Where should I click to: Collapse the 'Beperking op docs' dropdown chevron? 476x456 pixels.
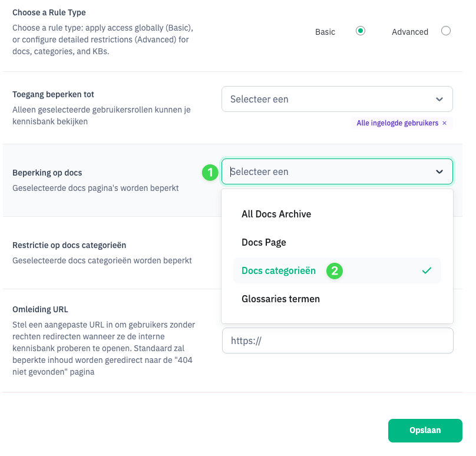pyautogui.click(x=439, y=171)
